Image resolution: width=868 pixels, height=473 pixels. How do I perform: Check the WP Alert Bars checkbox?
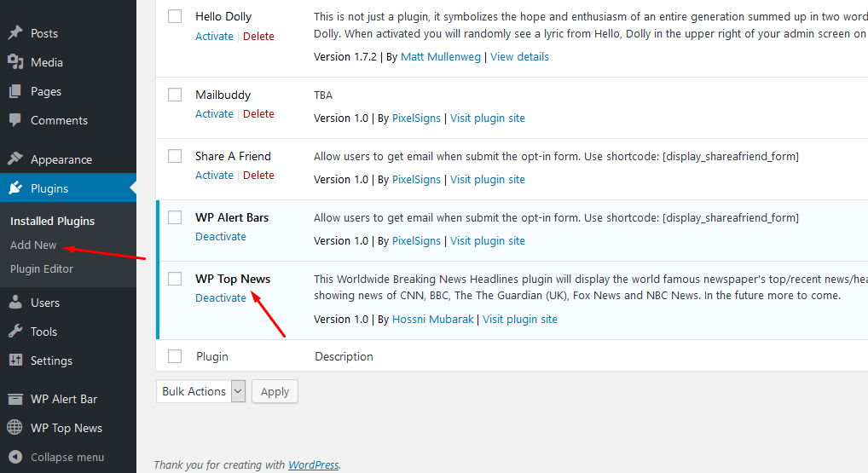click(175, 217)
